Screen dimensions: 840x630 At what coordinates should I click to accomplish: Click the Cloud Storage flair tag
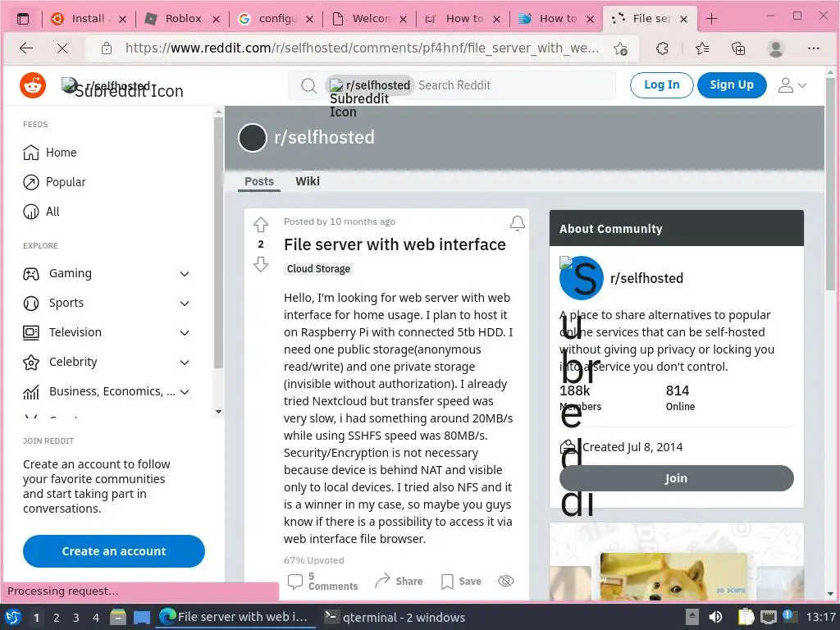coord(319,268)
